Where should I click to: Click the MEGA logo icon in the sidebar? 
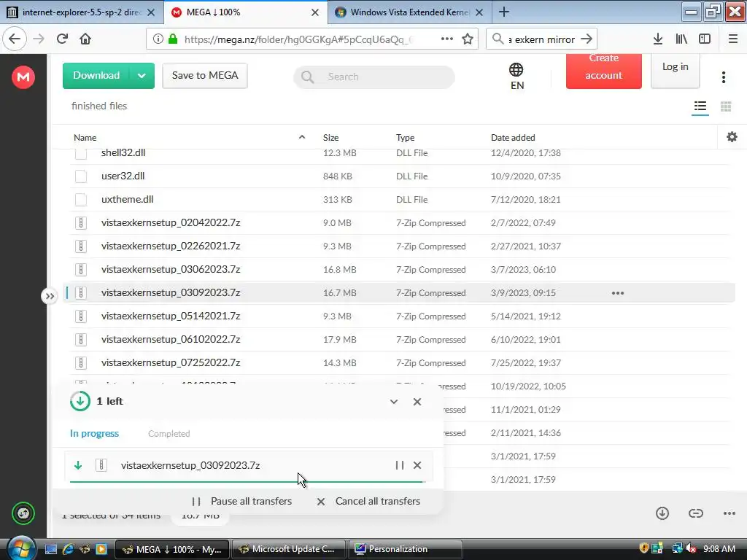click(23, 76)
